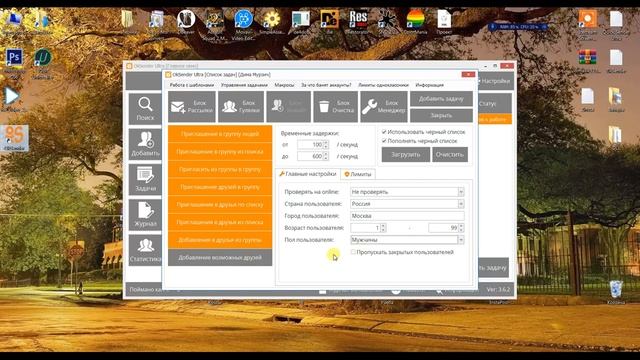
Task: Open the Блок Очистка trash block
Action: pyautogui.click(x=336, y=107)
